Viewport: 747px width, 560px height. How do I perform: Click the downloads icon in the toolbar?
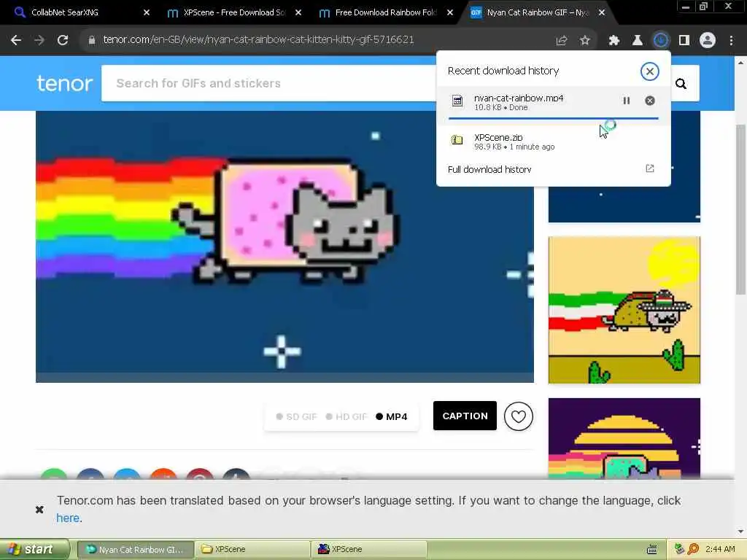pos(661,41)
